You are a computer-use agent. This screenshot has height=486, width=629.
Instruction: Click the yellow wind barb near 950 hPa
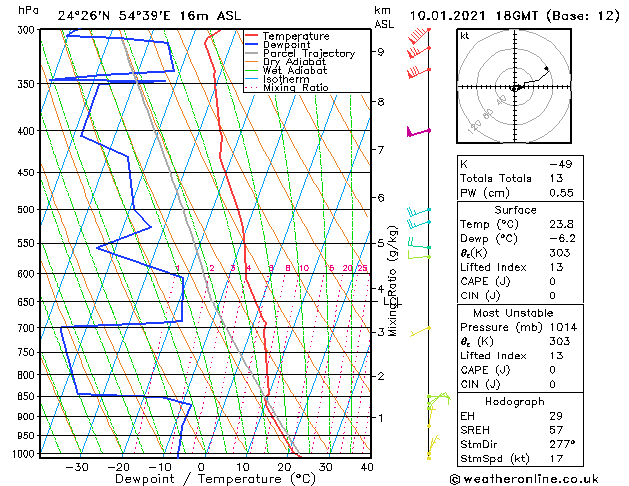pos(431,442)
